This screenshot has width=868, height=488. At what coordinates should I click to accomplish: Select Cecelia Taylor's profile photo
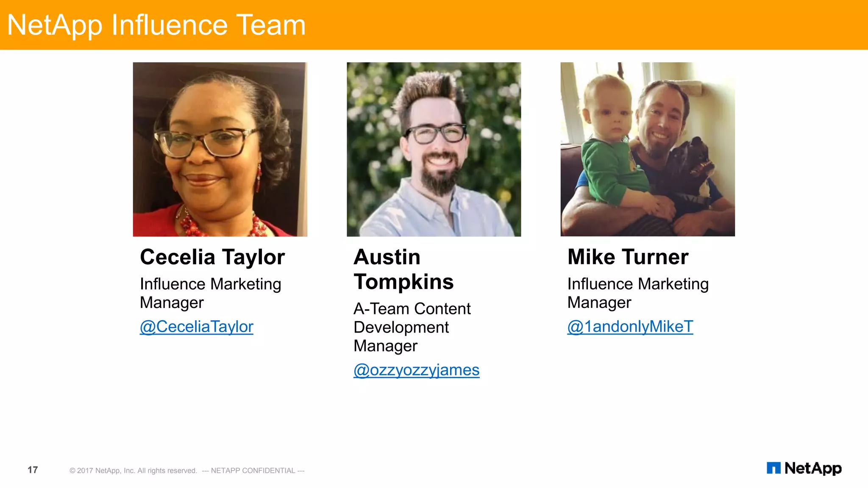click(220, 149)
